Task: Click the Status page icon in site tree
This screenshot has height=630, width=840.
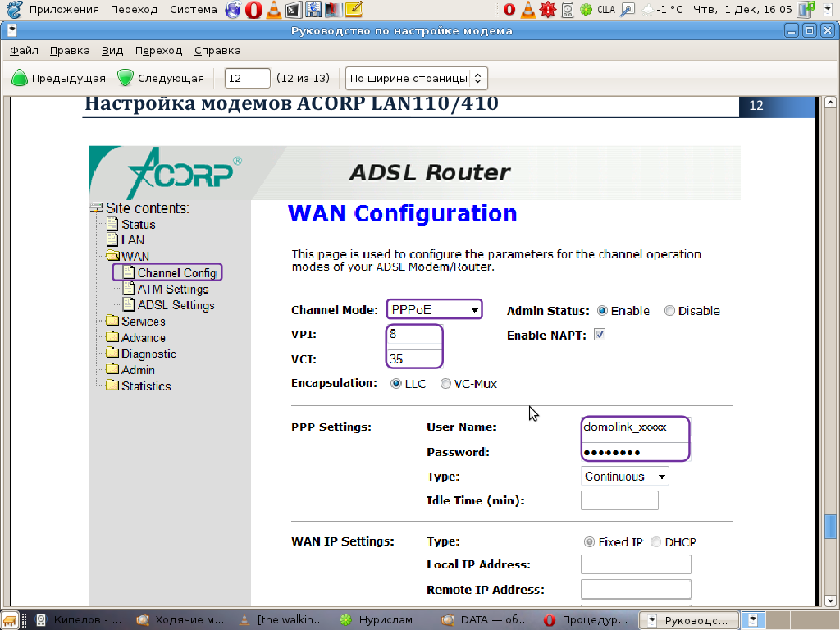Action: click(x=112, y=223)
